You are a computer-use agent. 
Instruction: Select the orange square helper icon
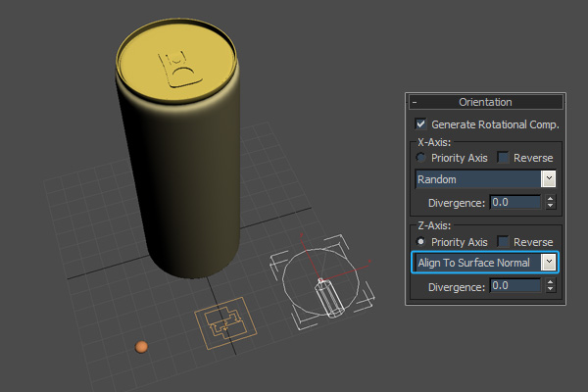tap(223, 322)
